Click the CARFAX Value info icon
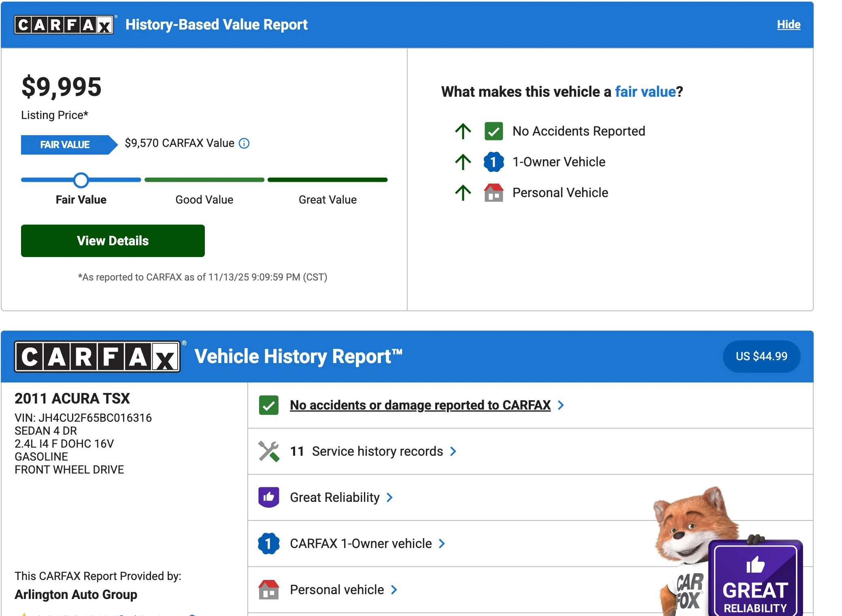 (x=244, y=143)
